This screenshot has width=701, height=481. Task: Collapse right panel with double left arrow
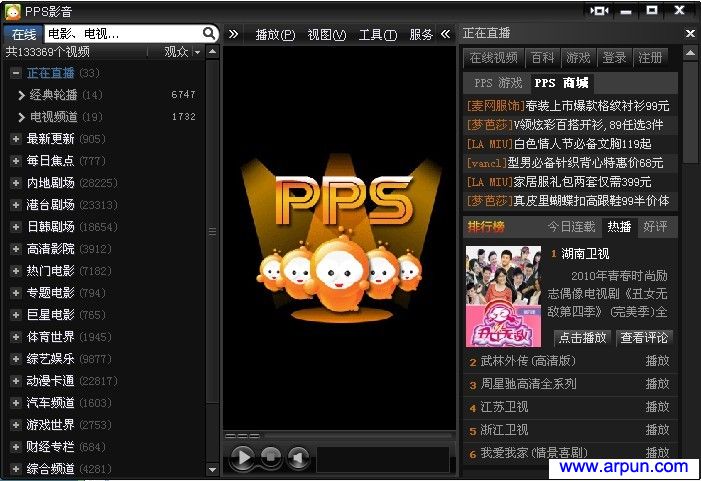point(445,34)
